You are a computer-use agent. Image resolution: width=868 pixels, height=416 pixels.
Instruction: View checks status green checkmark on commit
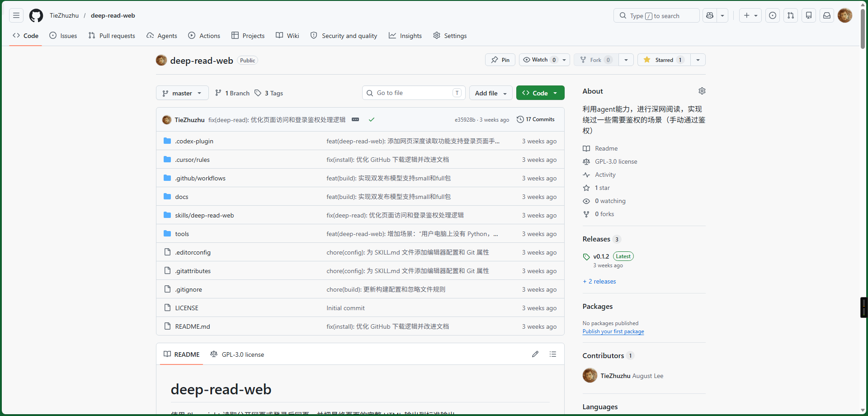372,119
